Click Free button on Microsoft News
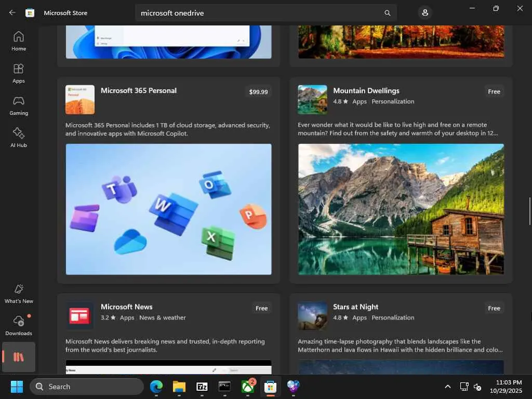The image size is (532, 399). click(x=262, y=308)
